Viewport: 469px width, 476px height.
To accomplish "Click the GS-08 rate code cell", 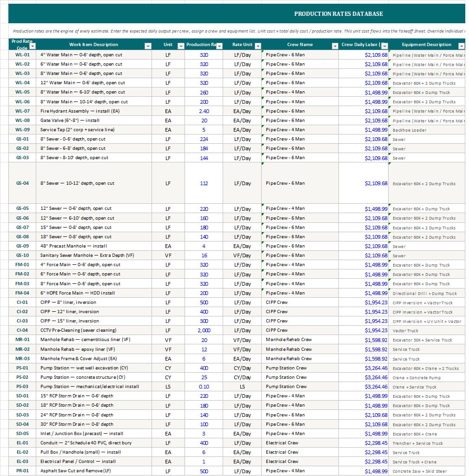I will (22, 237).
